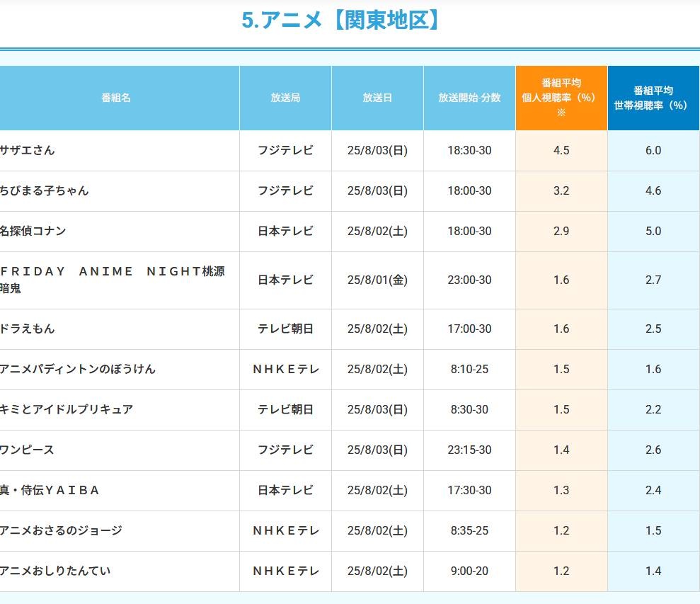Click the orange 個人視聴率 column header
The image size is (700, 604).
click(x=561, y=98)
